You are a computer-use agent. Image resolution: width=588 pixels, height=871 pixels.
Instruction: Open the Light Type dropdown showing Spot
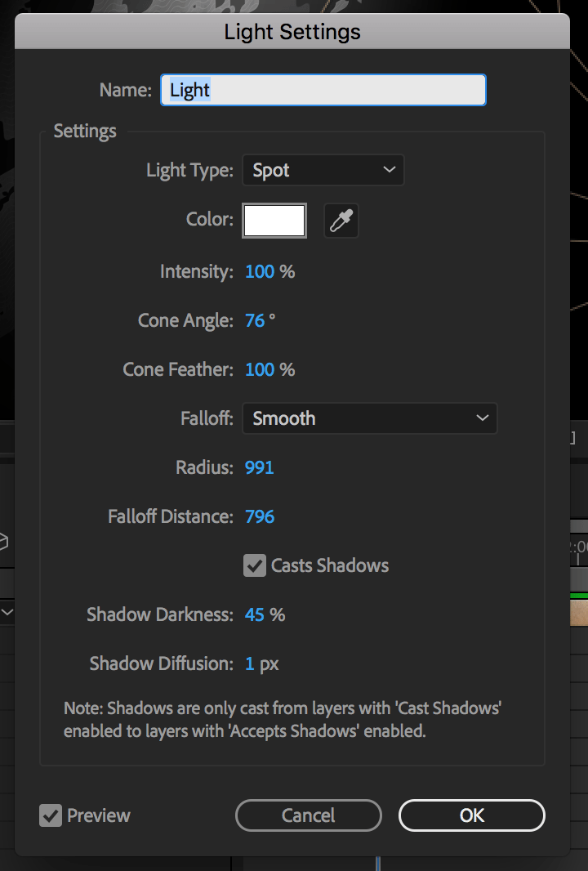323,170
